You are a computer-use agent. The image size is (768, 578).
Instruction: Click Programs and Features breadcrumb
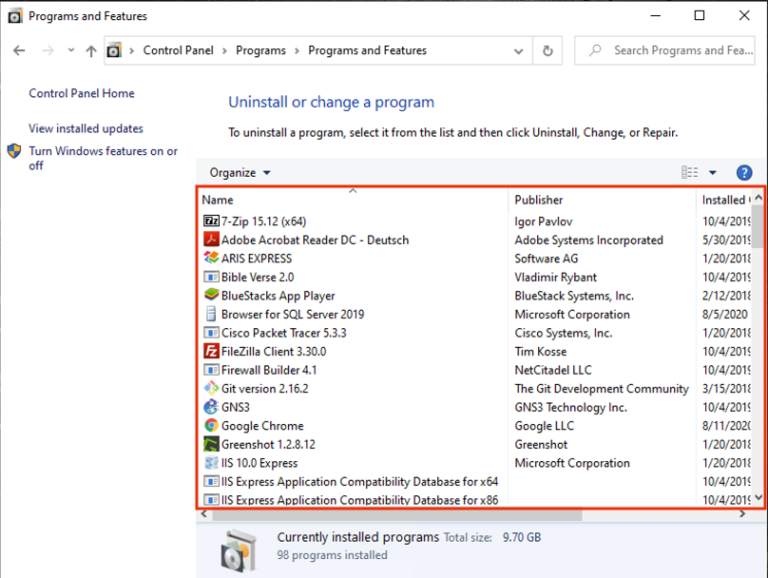367,50
